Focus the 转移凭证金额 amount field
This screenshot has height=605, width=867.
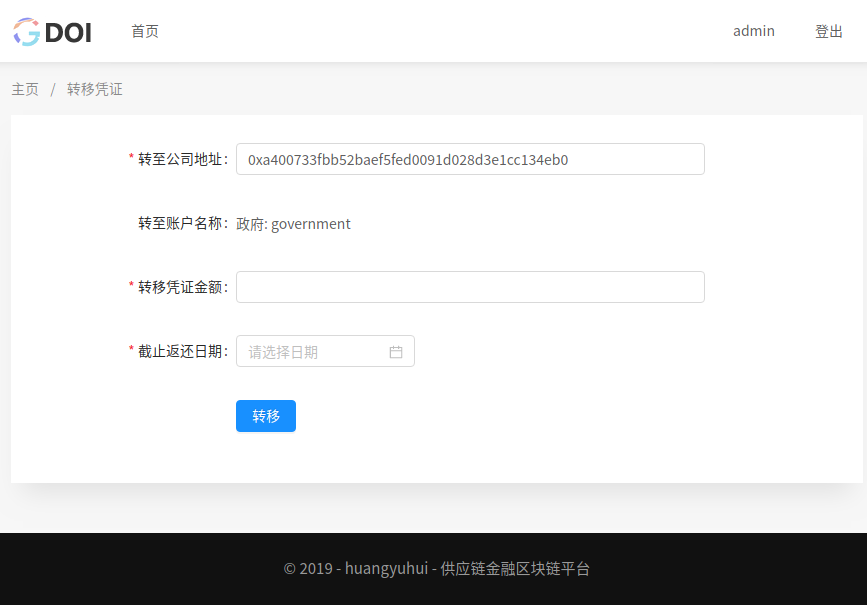coord(470,287)
